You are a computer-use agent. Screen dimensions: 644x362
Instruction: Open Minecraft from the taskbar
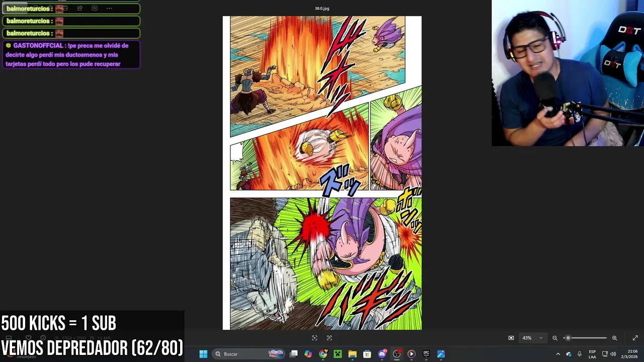coord(338,354)
